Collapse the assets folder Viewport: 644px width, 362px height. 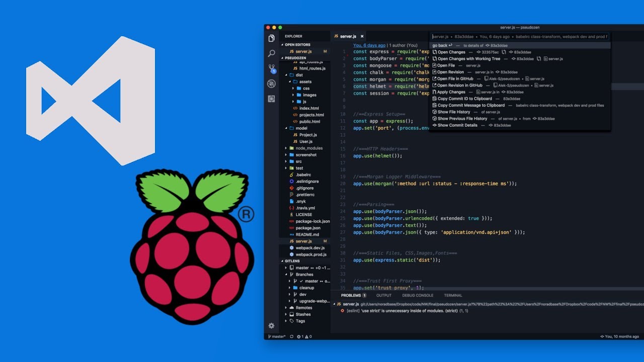(x=304, y=81)
